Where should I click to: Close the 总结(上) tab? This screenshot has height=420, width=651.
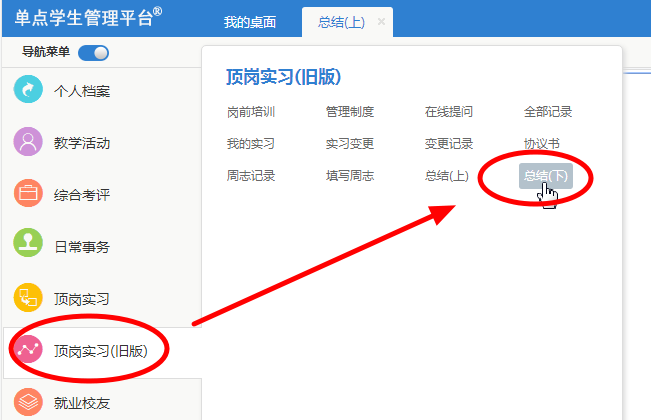(x=381, y=21)
